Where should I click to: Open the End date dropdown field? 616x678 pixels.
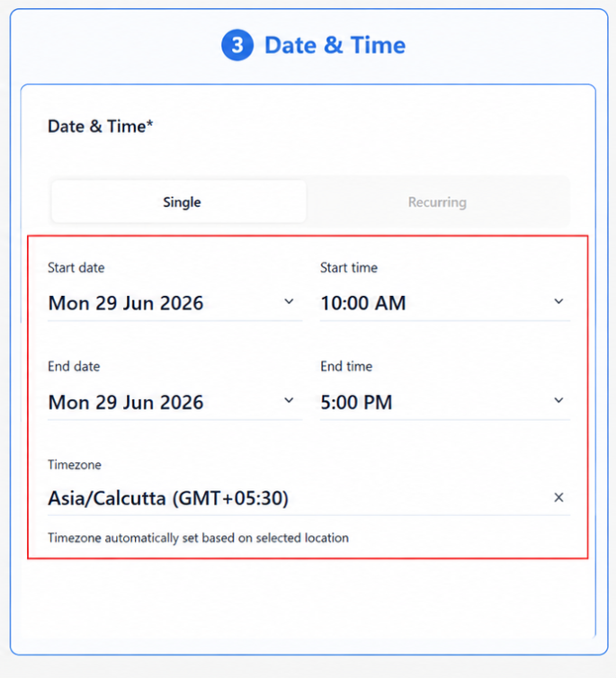click(x=174, y=402)
